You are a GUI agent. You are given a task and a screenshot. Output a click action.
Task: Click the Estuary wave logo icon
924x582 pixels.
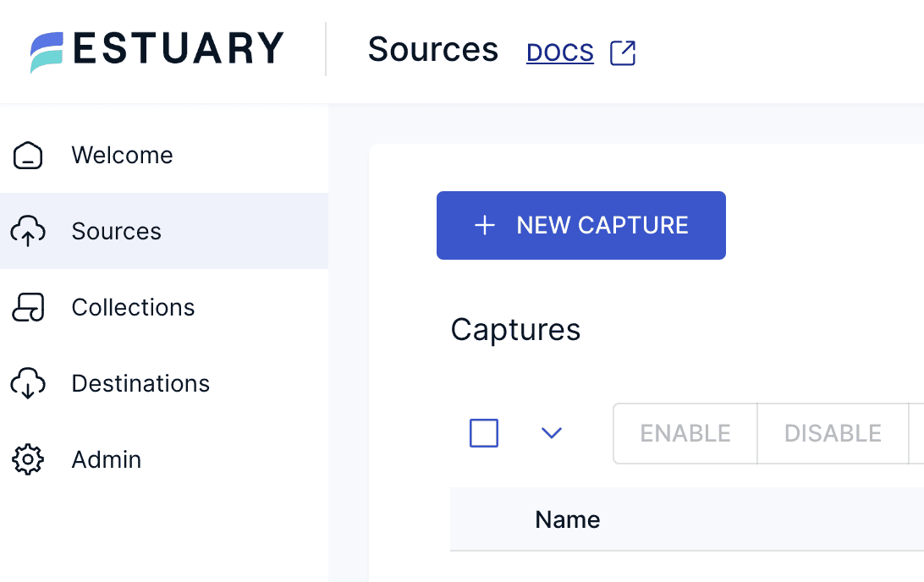click(47, 52)
